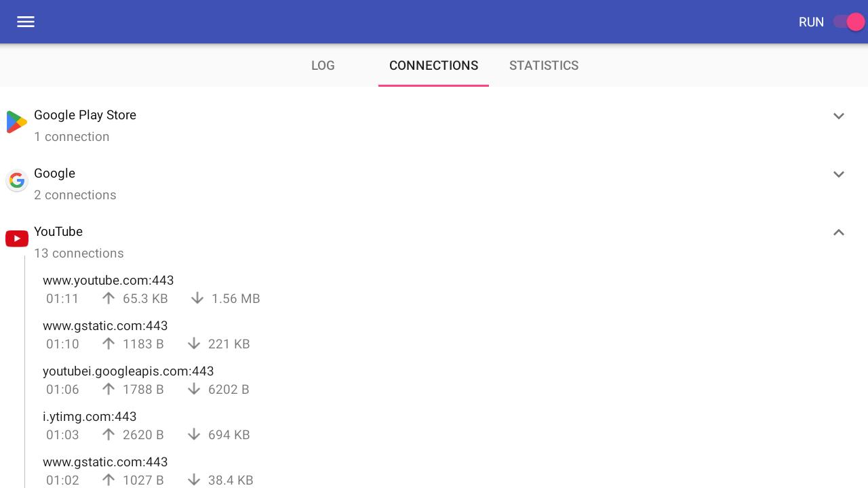Click the upload arrow next to 1183 B
Image resolution: width=868 pixels, height=488 pixels.
pos(108,344)
